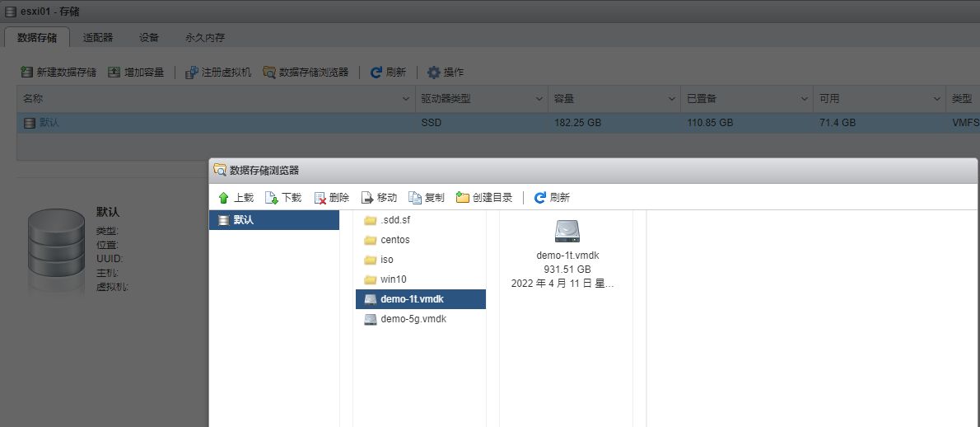Click the datastore icon in 默认 table row
Viewport: 980px width, 427px height.
coord(30,123)
